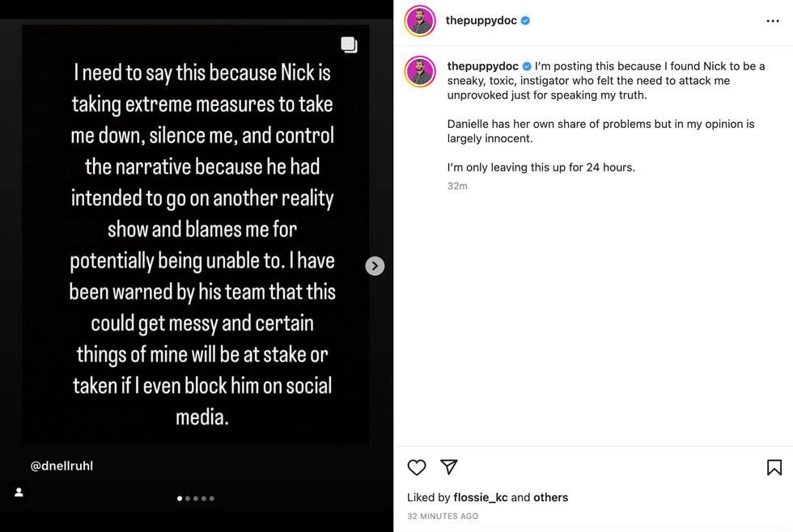
Task: Click the carousel dots progress indicator
Action: (195, 499)
